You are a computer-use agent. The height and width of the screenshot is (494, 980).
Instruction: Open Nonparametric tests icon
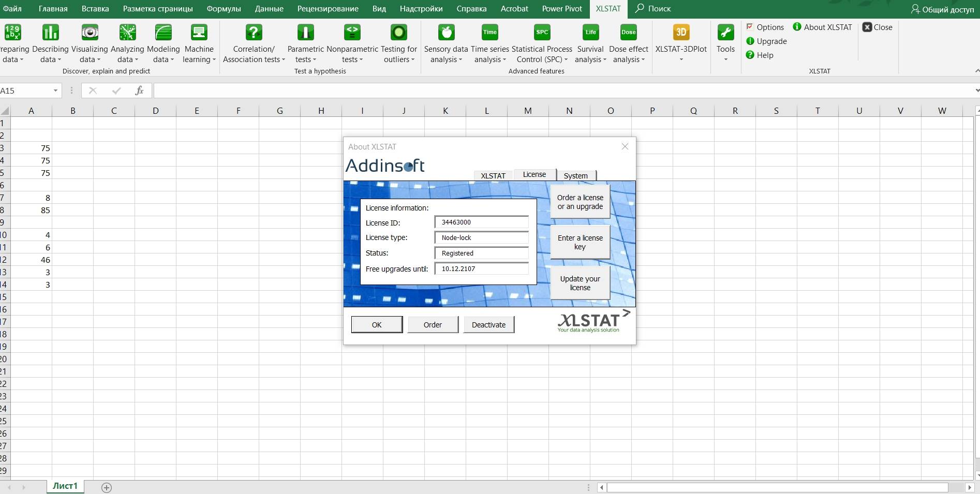pyautogui.click(x=352, y=33)
